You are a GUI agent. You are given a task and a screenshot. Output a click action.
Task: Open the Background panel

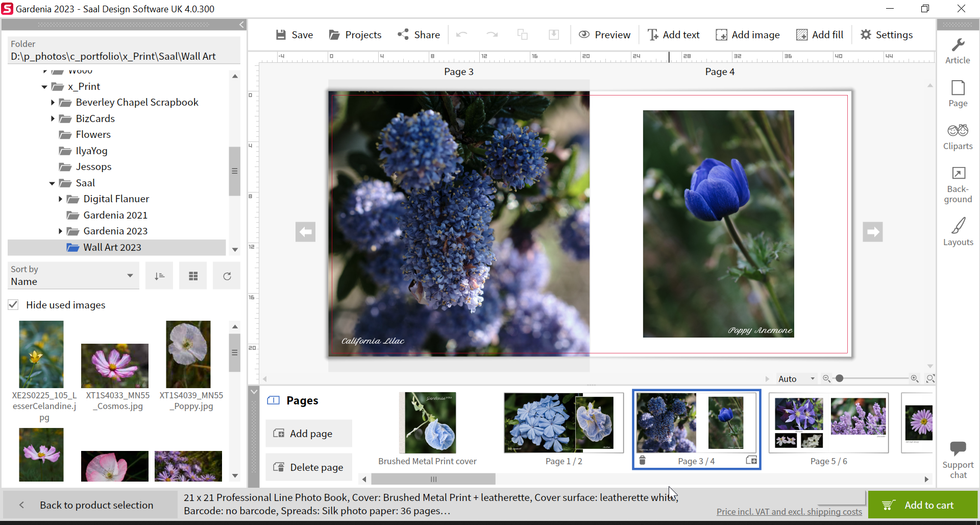click(958, 184)
